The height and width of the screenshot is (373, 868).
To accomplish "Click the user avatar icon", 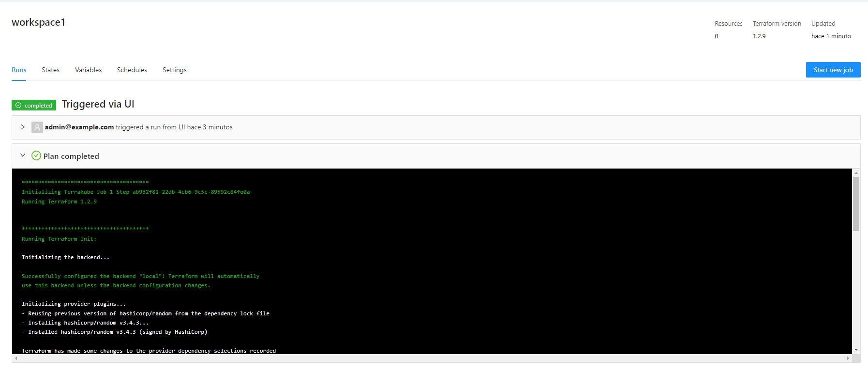I will [37, 127].
